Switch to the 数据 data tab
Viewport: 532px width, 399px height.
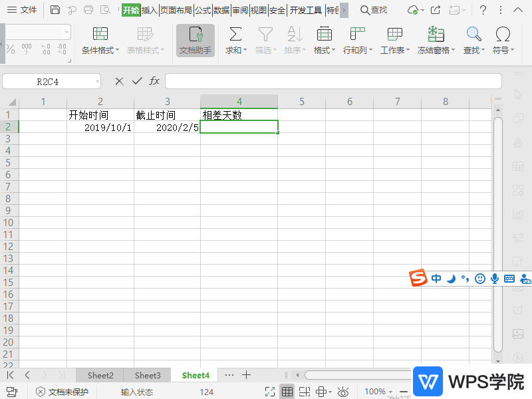point(221,10)
